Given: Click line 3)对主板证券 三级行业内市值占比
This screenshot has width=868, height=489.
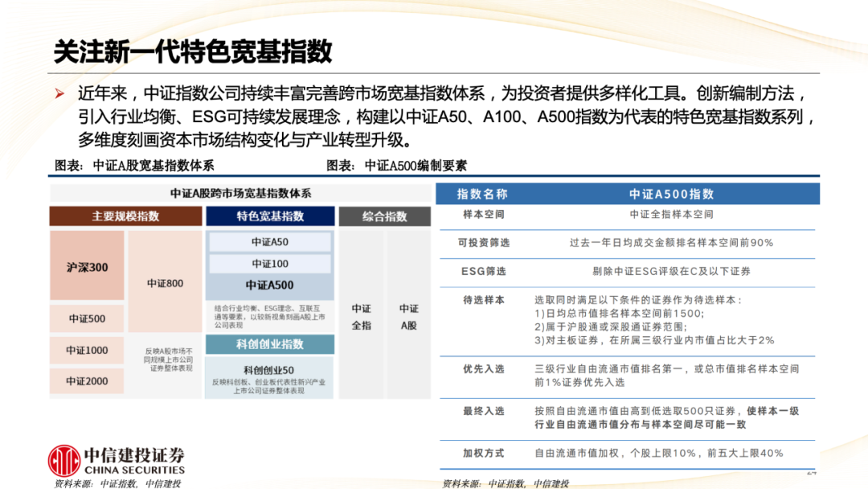Looking at the screenshot, I should coord(654,340).
